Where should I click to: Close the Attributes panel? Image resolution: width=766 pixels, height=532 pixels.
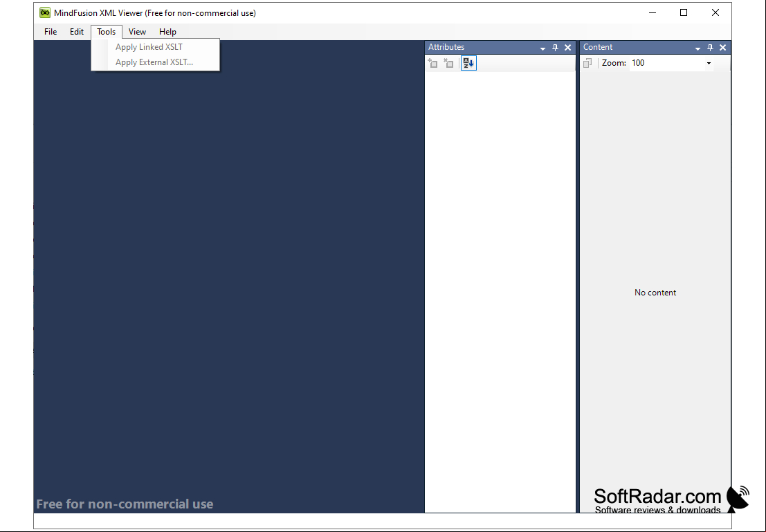[x=567, y=47]
